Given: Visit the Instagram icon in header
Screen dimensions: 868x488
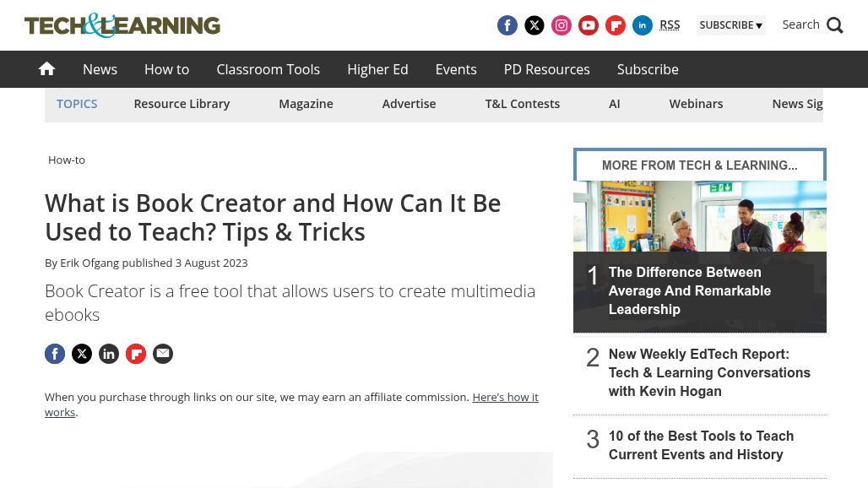Looking at the screenshot, I should click(561, 25).
